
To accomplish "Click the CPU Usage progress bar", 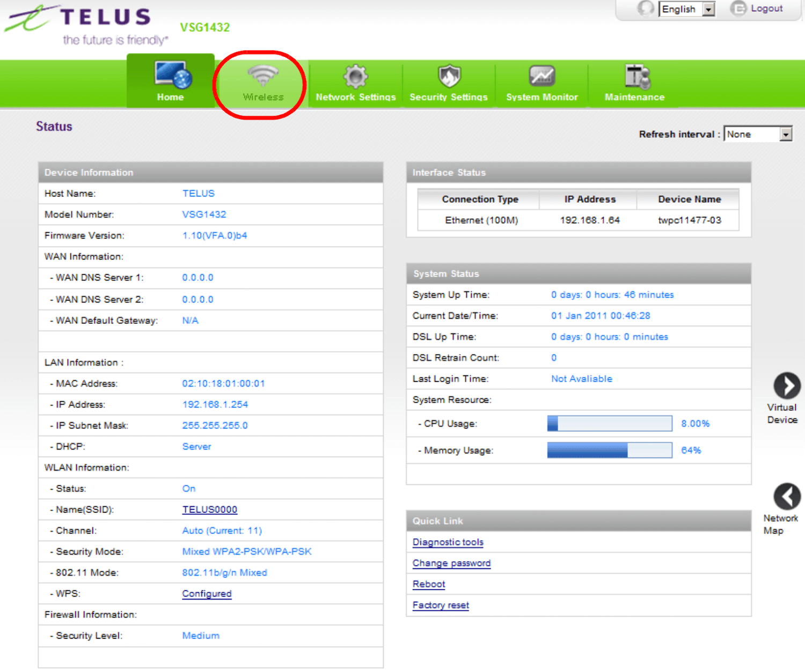I will [610, 423].
